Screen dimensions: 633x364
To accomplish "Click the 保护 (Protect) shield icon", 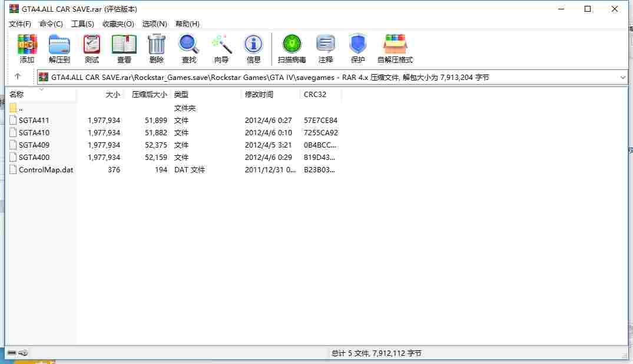I will (x=357, y=48).
